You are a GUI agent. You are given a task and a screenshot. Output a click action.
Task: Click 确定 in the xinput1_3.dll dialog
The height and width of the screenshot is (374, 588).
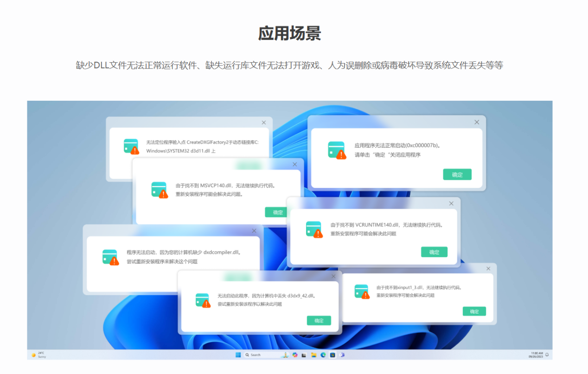tap(474, 311)
